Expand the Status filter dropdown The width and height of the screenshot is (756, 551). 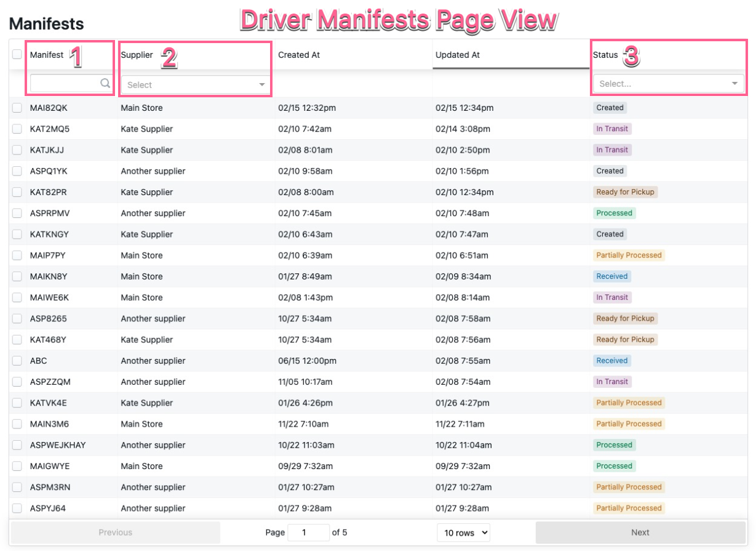tap(668, 84)
